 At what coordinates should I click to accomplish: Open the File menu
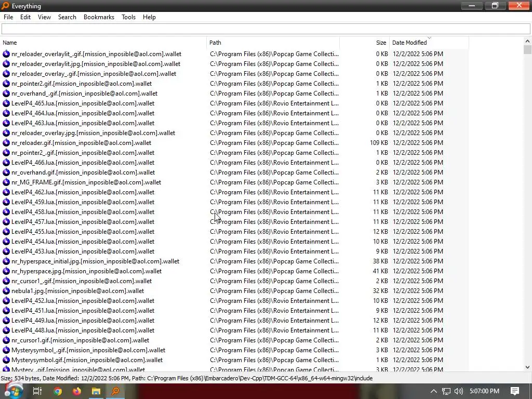point(8,17)
